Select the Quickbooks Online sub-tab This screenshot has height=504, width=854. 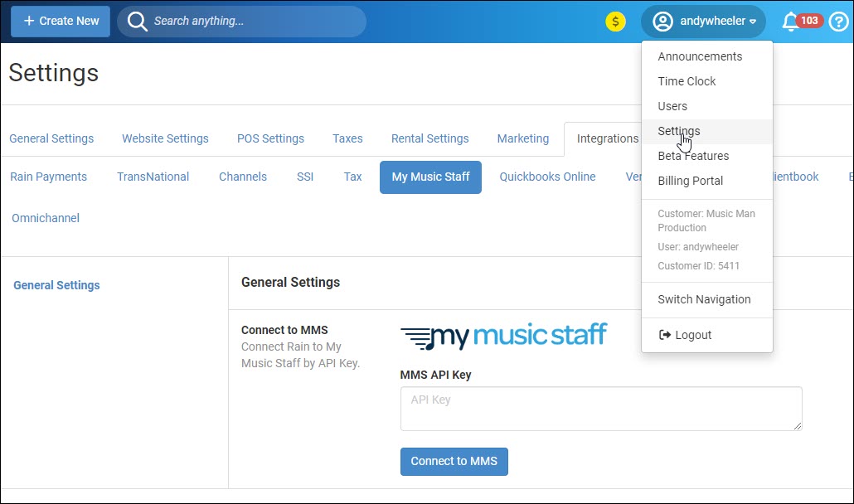(547, 177)
